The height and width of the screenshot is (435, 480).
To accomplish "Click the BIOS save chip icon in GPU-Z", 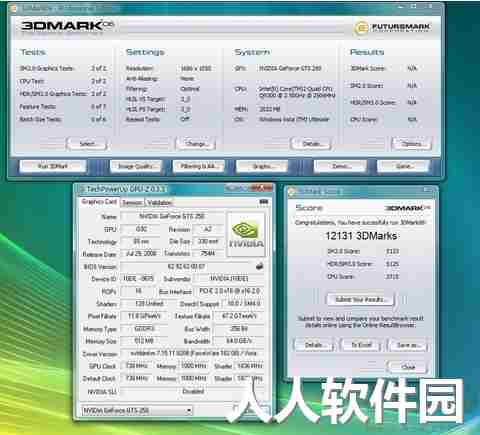I will tap(260, 266).
